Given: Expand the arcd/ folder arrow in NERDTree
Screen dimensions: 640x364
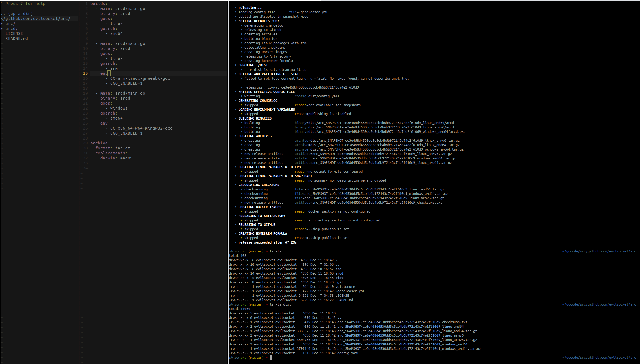Looking at the screenshot, I should [2, 29].
